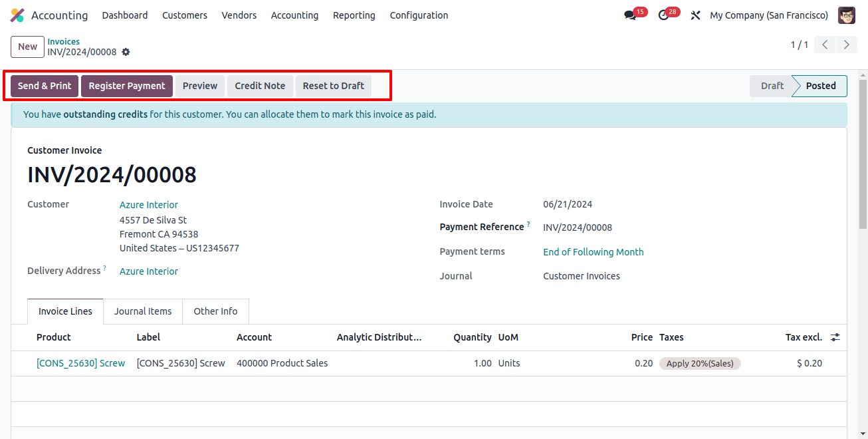Click Register Payment
Viewport: 868px width, 439px height.
pyautogui.click(x=127, y=86)
